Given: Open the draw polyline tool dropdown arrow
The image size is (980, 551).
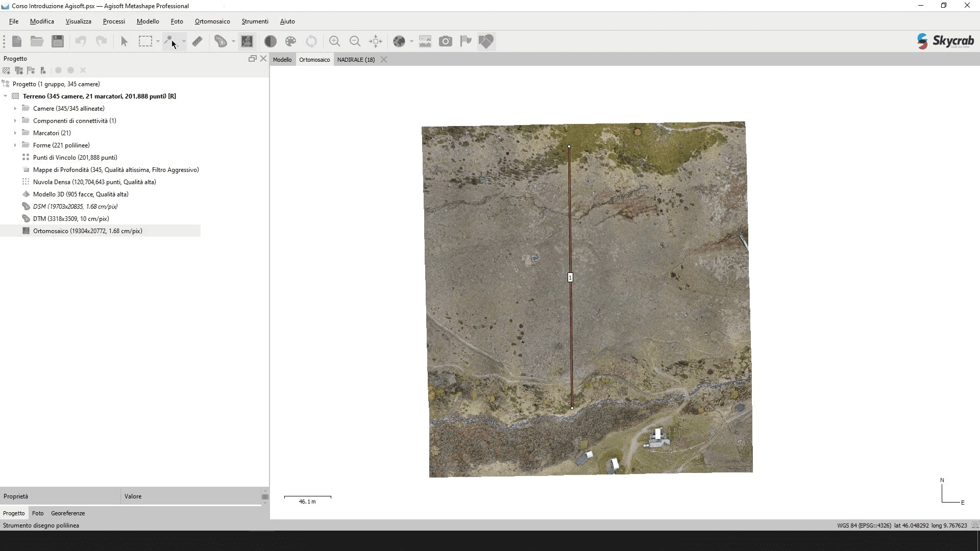Looking at the screenshot, I should [184, 41].
